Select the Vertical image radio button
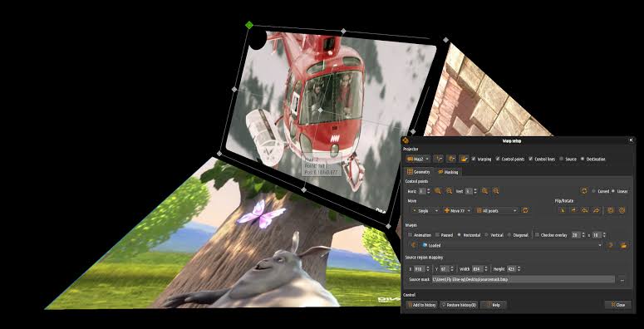Image resolution: width=644 pixels, height=329 pixels. coord(487,235)
